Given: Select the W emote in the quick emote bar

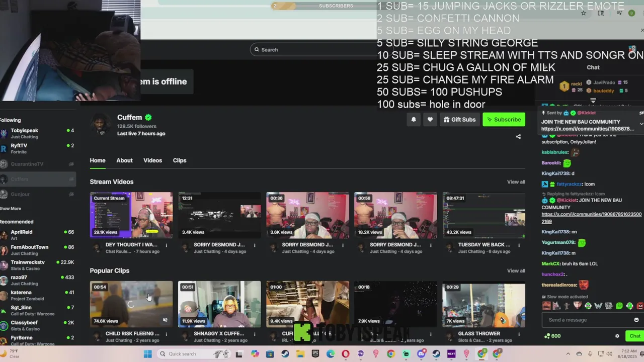Looking at the screenshot, I should coord(598,306).
